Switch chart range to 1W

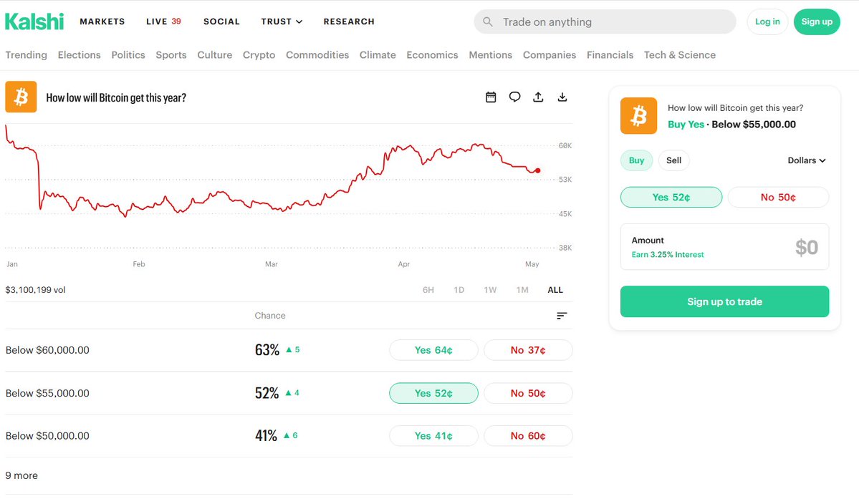(490, 290)
